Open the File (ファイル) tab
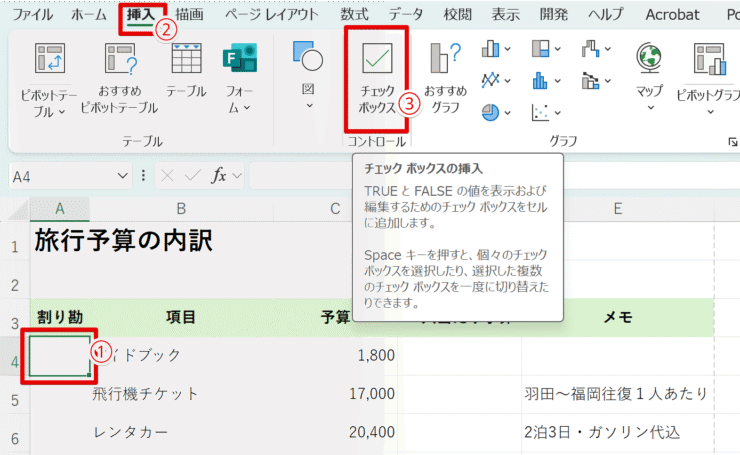Viewport: 740px width, 455px height. [x=32, y=15]
